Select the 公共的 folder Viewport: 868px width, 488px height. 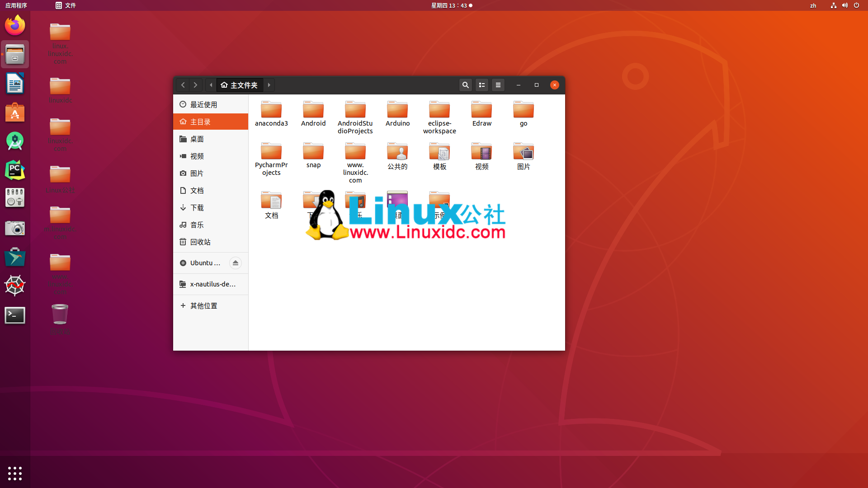point(397,156)
